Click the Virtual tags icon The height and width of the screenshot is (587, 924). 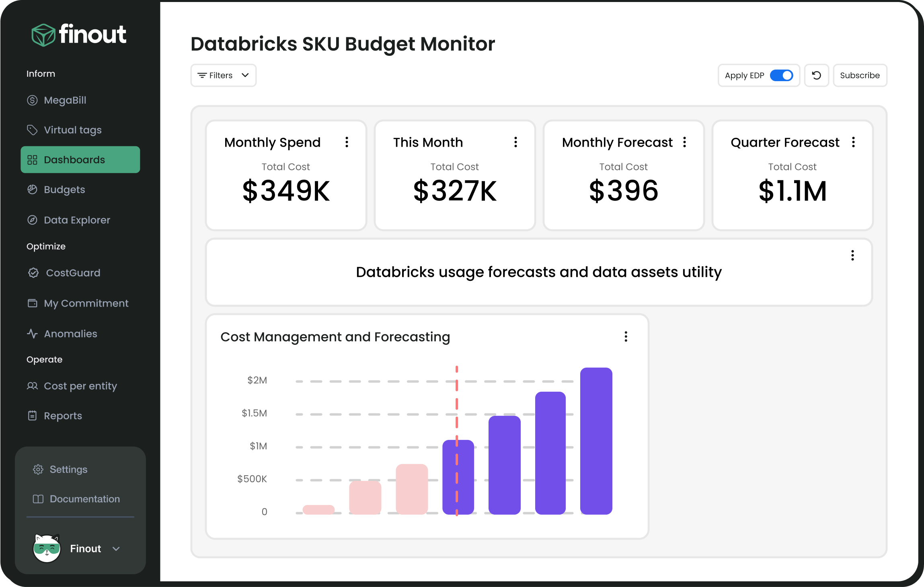point(32,129)
